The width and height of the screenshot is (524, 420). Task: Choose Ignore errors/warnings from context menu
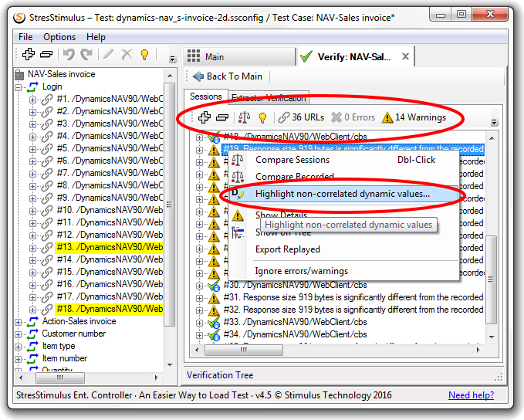click(343, 271)
